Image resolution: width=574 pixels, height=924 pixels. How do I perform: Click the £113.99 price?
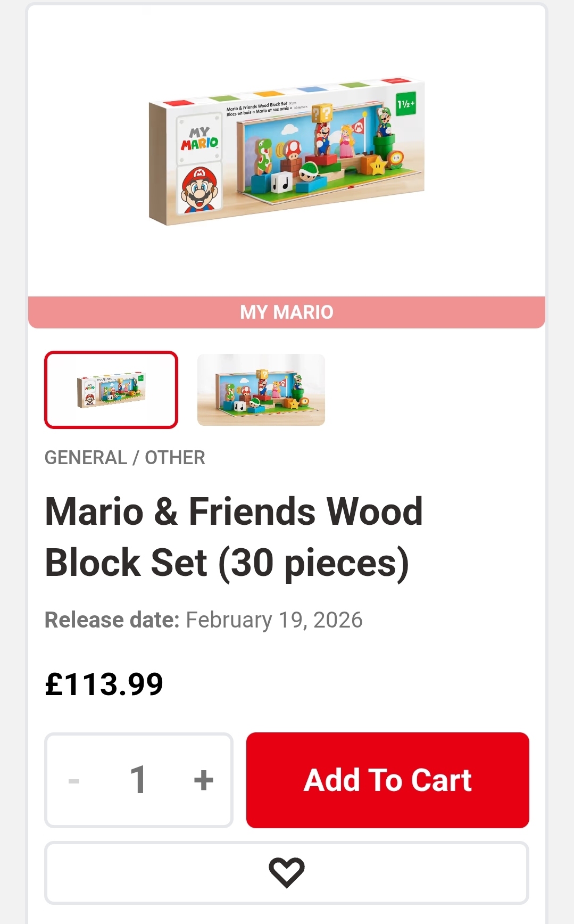(x=104, y=684)
